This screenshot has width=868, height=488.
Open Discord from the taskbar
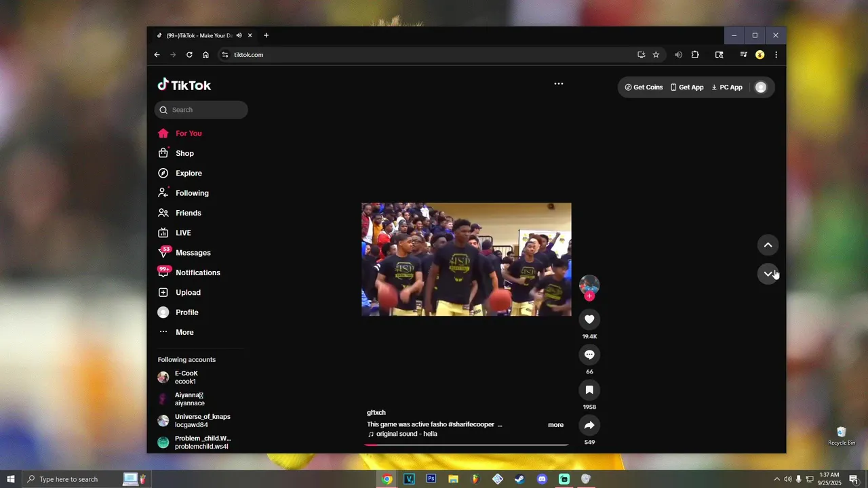coord(542,479)
